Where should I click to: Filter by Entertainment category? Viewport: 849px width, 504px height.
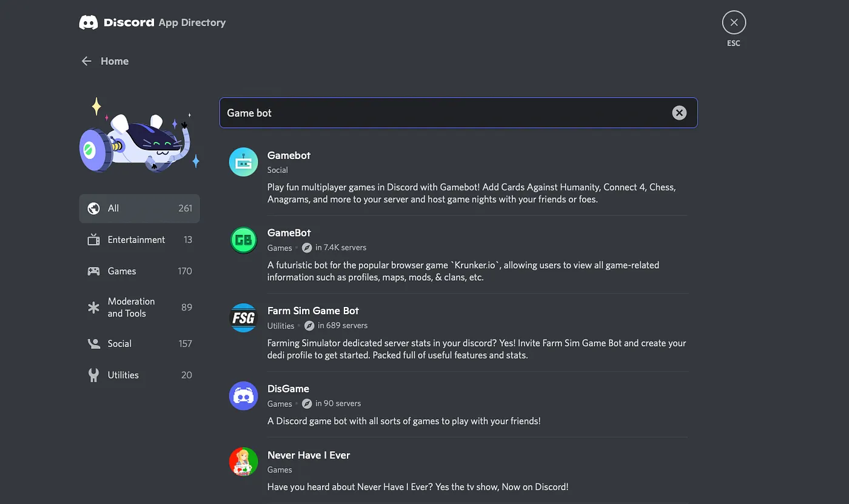click(139, 240)
